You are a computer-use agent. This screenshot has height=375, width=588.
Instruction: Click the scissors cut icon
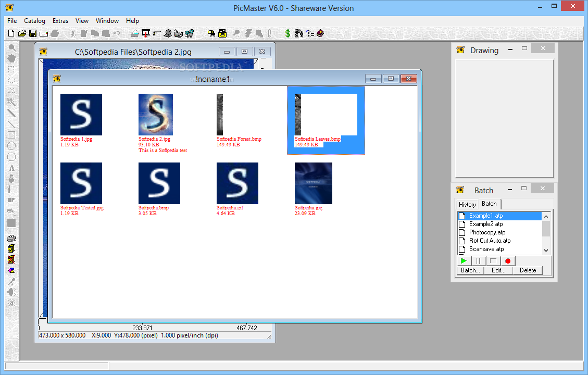(x=73, y=33)
